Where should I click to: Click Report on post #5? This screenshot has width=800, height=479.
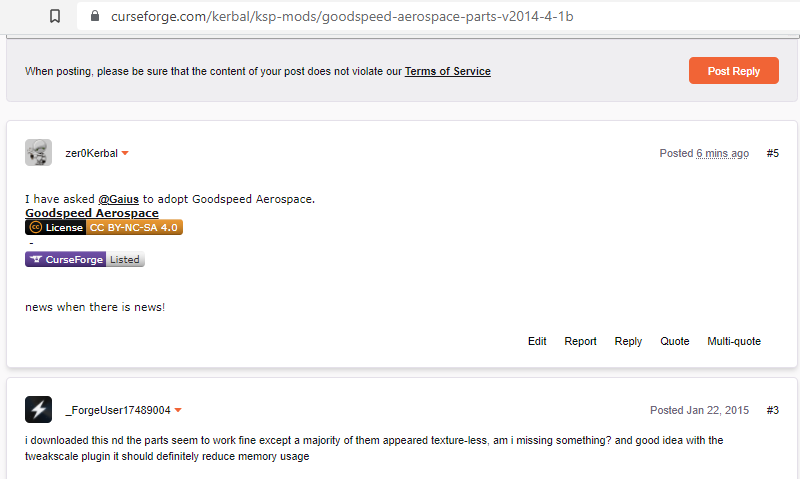coord(580,341)
